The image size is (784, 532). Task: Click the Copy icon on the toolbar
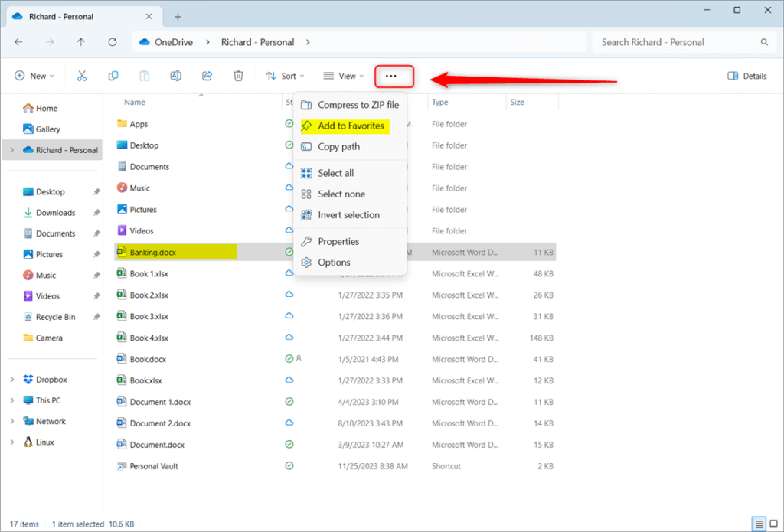[x=113, y=76]
